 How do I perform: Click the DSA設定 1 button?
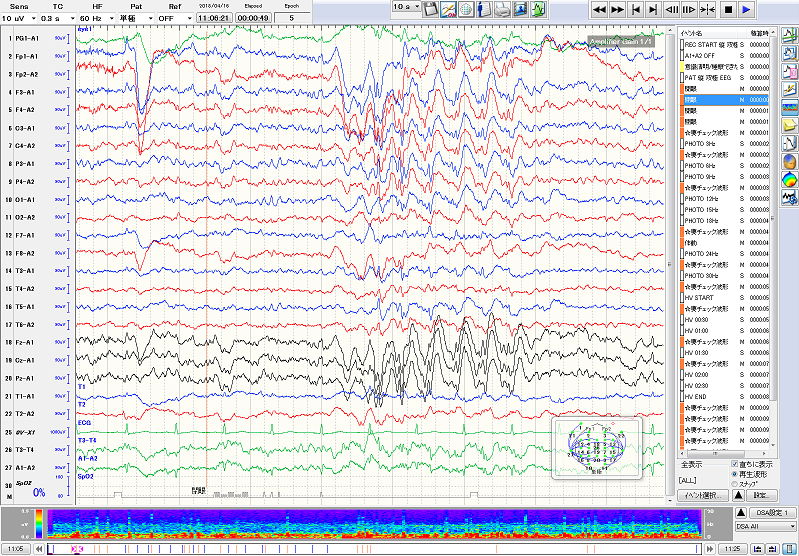764,513
